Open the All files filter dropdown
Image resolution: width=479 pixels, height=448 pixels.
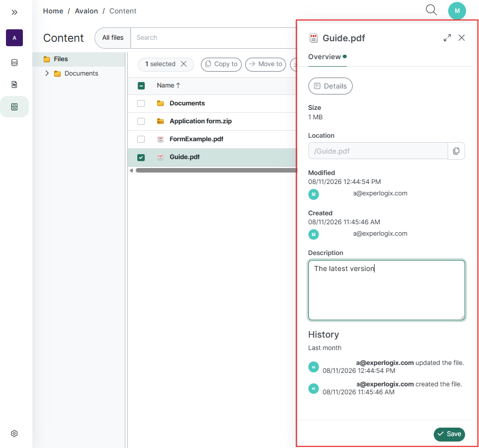pyautogui.click(x=113, y=38)
